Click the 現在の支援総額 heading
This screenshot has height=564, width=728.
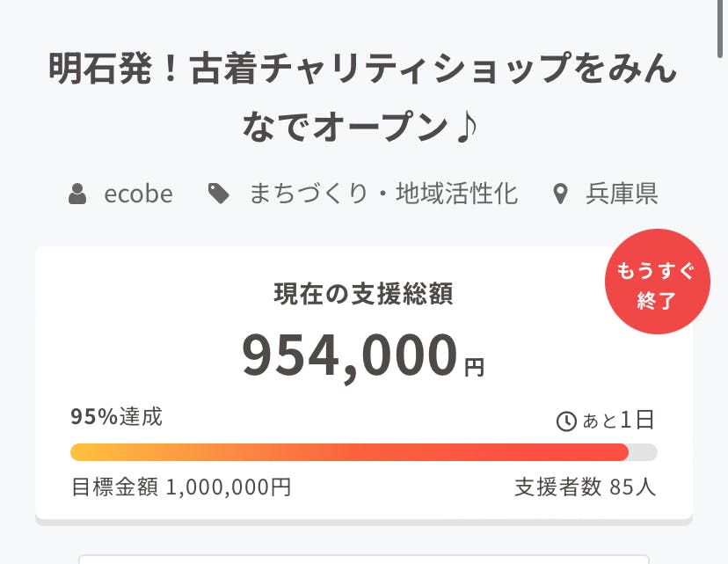363,294
